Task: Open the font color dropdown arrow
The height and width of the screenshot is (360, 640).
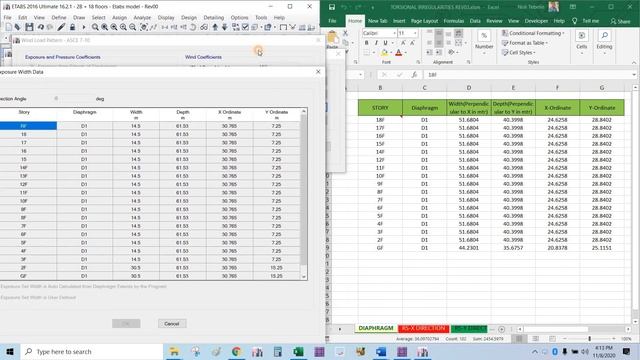Action: [x=406, y=53]
